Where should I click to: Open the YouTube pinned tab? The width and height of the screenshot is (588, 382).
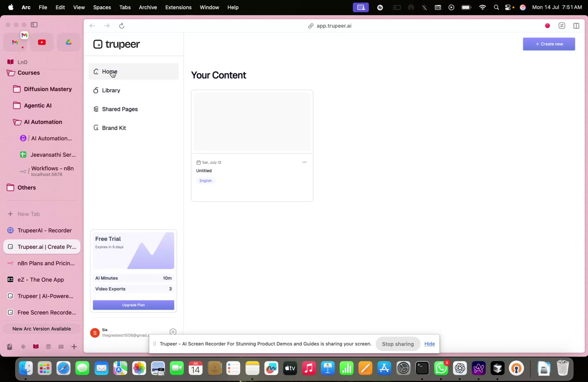point(41,42)
